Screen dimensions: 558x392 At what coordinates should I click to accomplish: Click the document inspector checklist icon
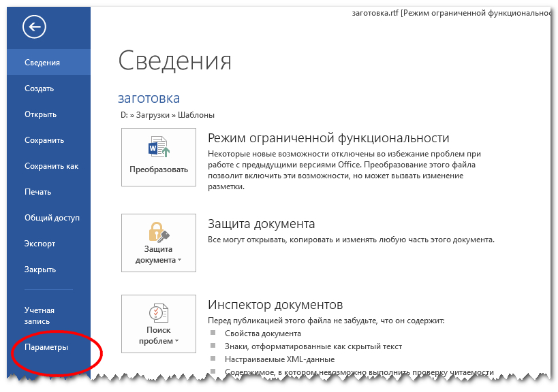[x=158, y=312]
